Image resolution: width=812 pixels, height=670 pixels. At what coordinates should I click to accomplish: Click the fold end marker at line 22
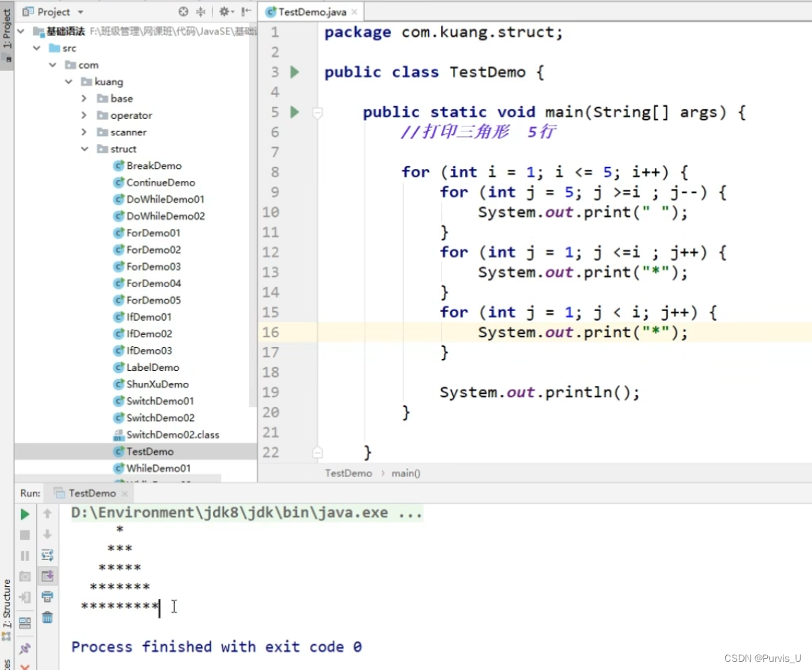pos(318,453)
